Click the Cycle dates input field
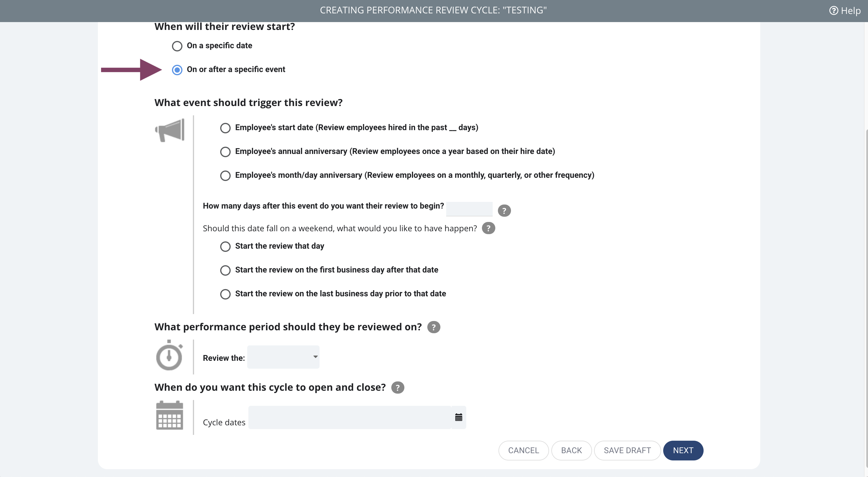 pos(350,417)
